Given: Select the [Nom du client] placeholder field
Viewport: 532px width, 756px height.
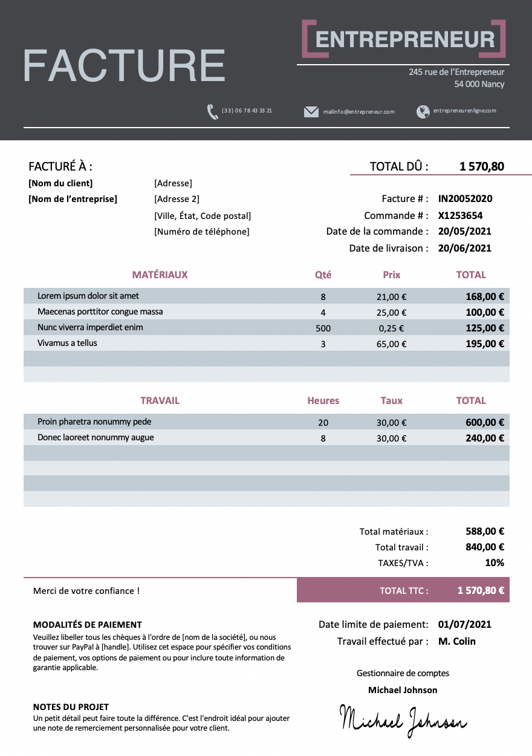Looking at the screenshot, I should click(60, 183).
